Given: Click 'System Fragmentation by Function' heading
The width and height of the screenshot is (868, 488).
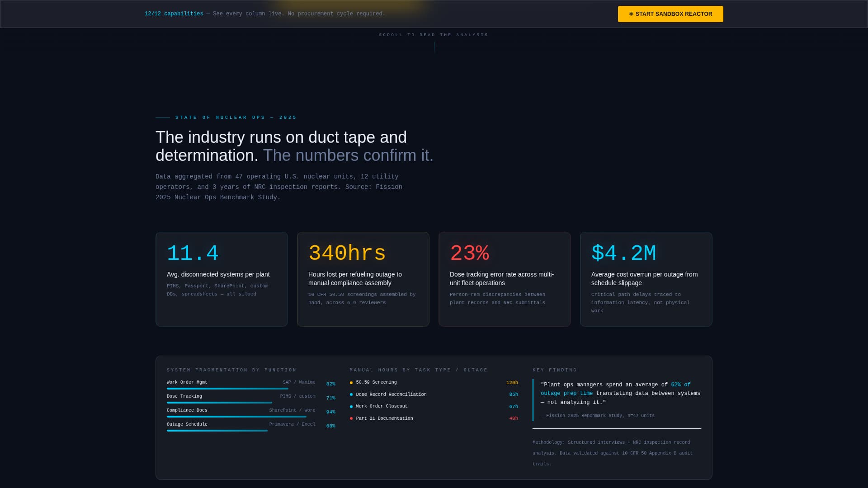Looking at the screenshot, I should (x=231, y=370).
